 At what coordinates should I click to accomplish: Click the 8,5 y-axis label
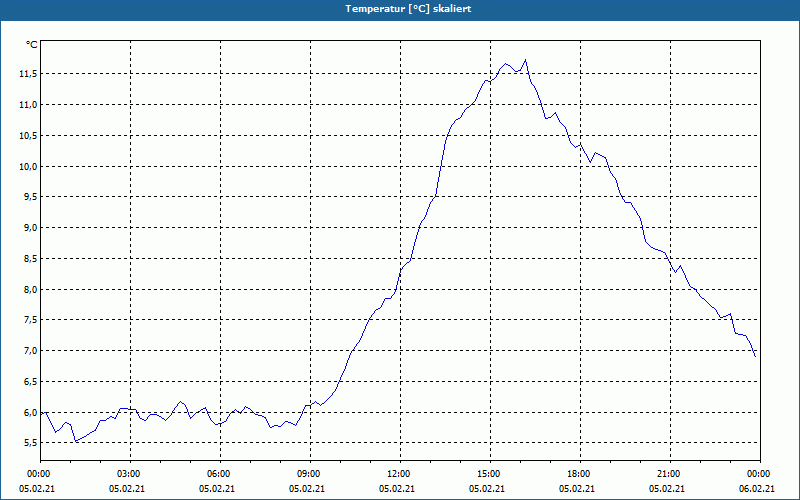click(x=30, y=259)
